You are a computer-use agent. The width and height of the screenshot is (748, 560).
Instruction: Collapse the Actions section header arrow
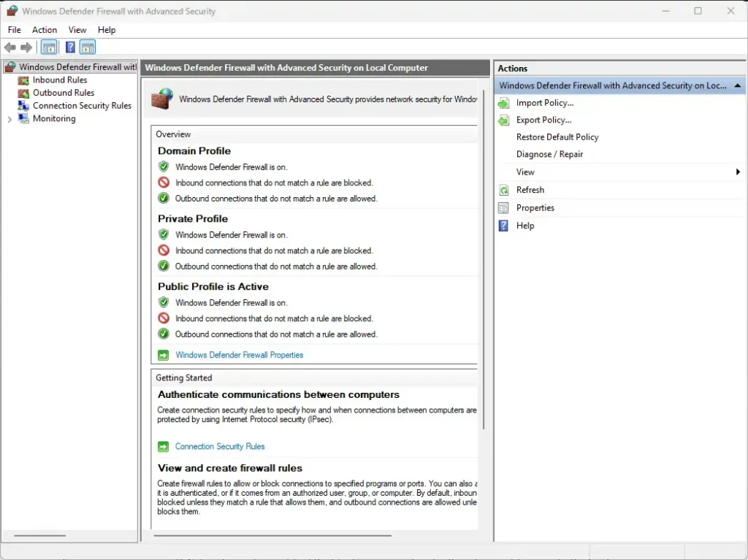pyautogui.click(x=738, y=86)
